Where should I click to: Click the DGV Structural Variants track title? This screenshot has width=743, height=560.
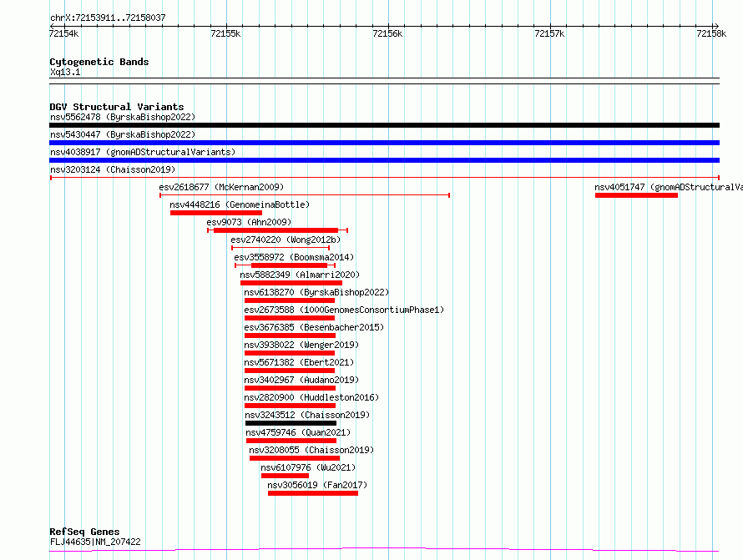[117, 107]
